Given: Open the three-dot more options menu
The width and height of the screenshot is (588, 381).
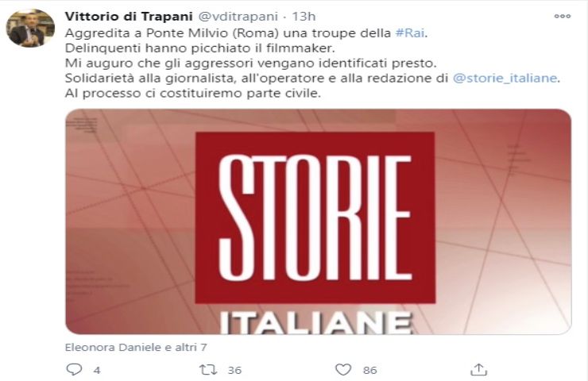Looking at the screenshot, I should point(562,16).
